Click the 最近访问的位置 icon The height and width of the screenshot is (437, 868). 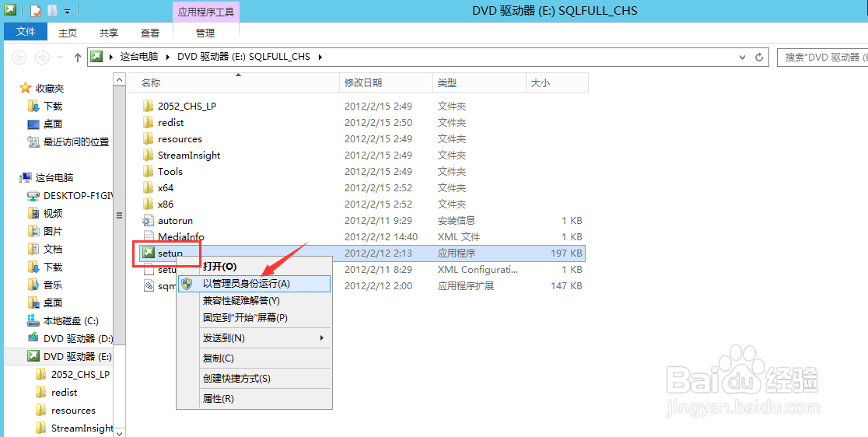click(33, 142)
